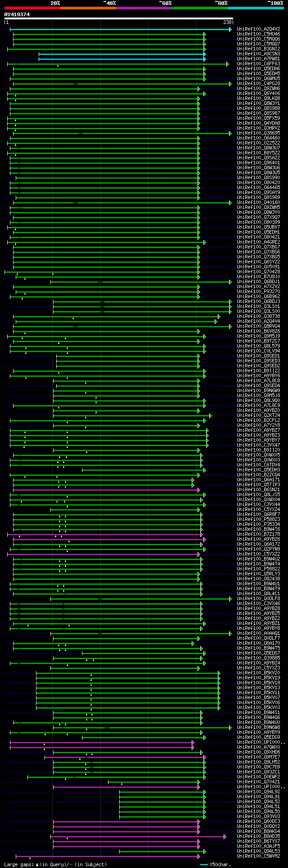This screenshot has width=288, height=868.
Task: Click the purple alignment bar for B8AD35
Action: [x=138, y=836]
